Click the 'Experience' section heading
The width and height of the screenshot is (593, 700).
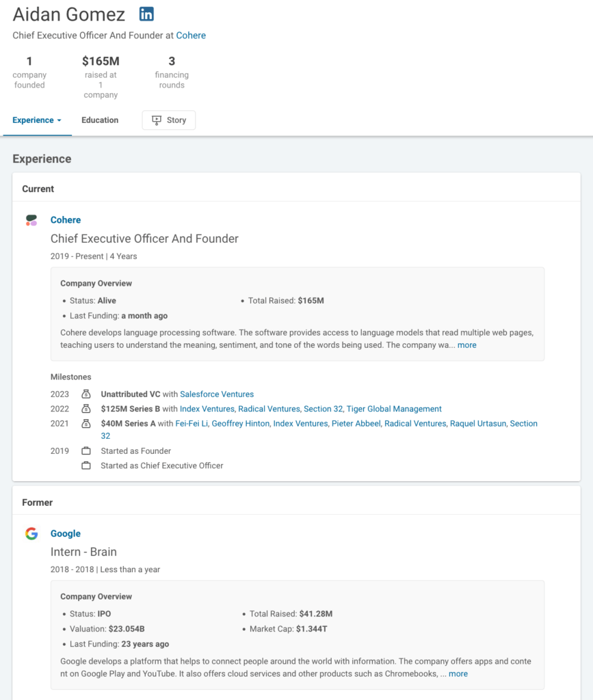point(42,159)
